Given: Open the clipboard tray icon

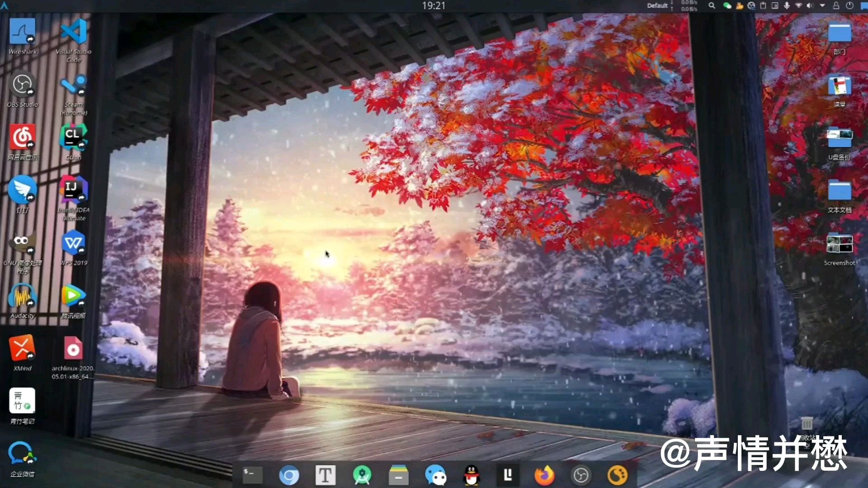Looking at the screenshot, I should coord(763,5).
